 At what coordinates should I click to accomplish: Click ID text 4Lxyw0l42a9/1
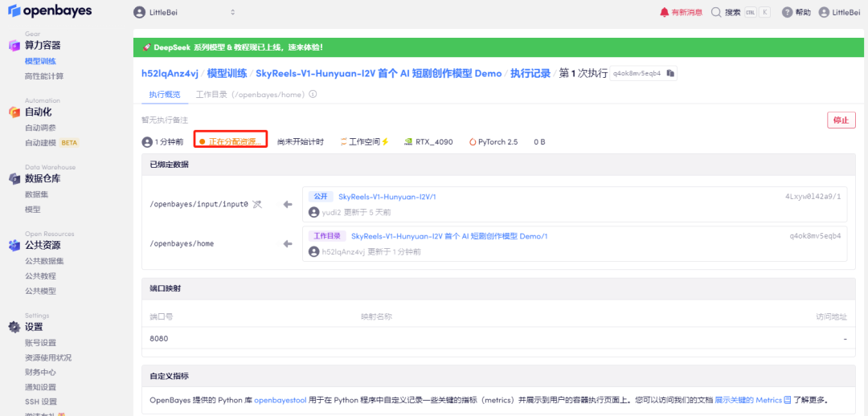[813, 197]
